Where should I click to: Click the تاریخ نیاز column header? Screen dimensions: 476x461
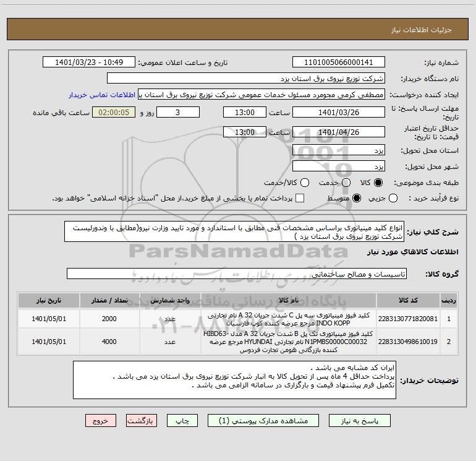49,301
